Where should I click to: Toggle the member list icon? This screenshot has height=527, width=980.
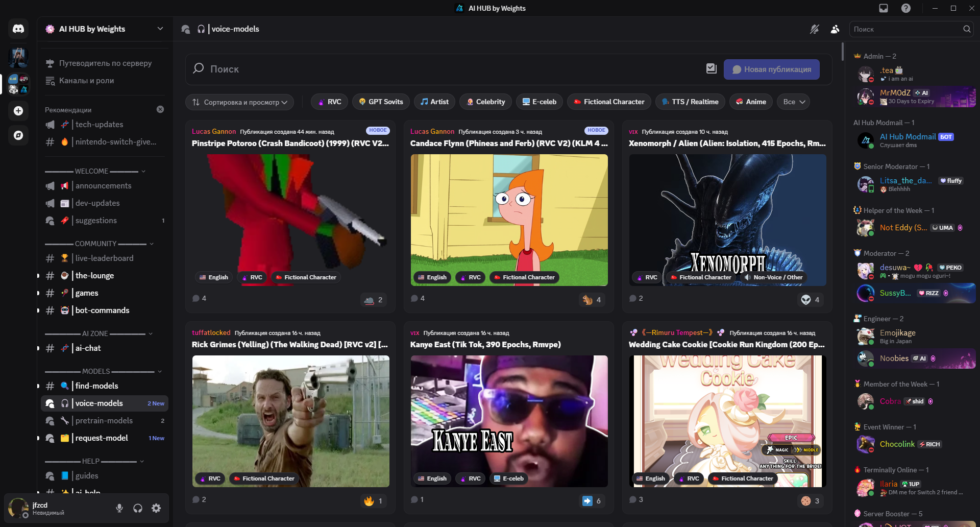[835, 29]
